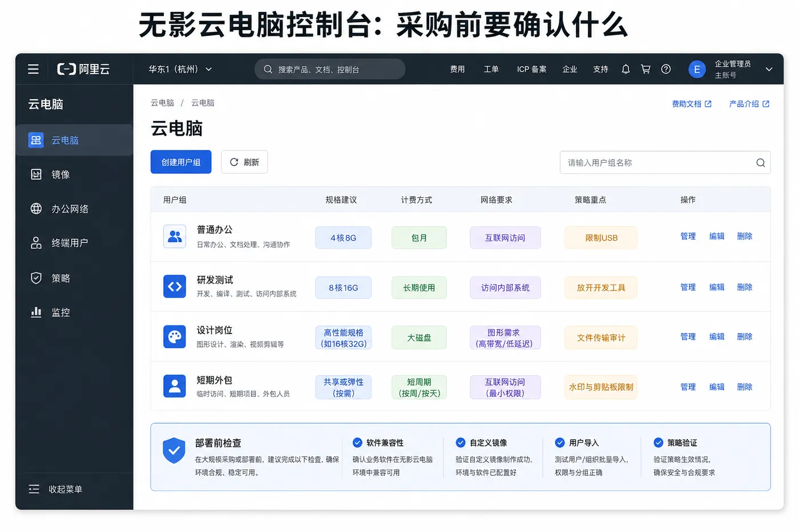Click the 软件兼容性 check mark
Image resolution: width=799 pixels, height=532 pixels.
click(x=357, y=442)
